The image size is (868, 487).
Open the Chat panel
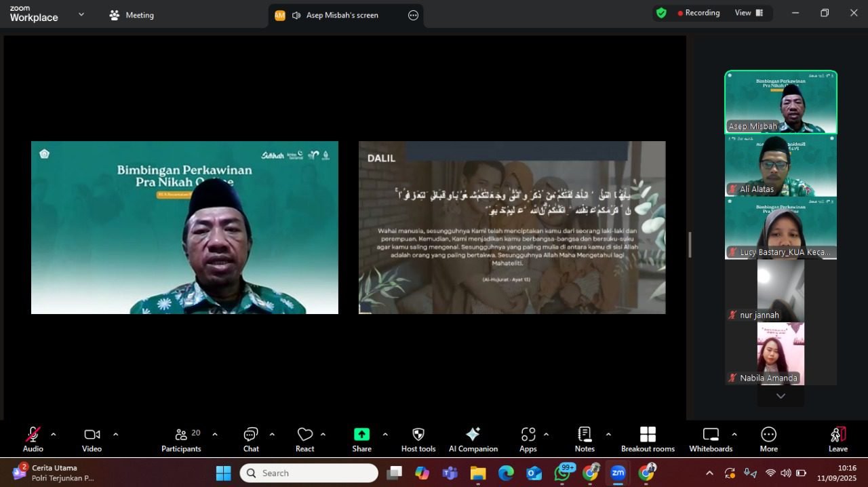(x=251, y=439)
